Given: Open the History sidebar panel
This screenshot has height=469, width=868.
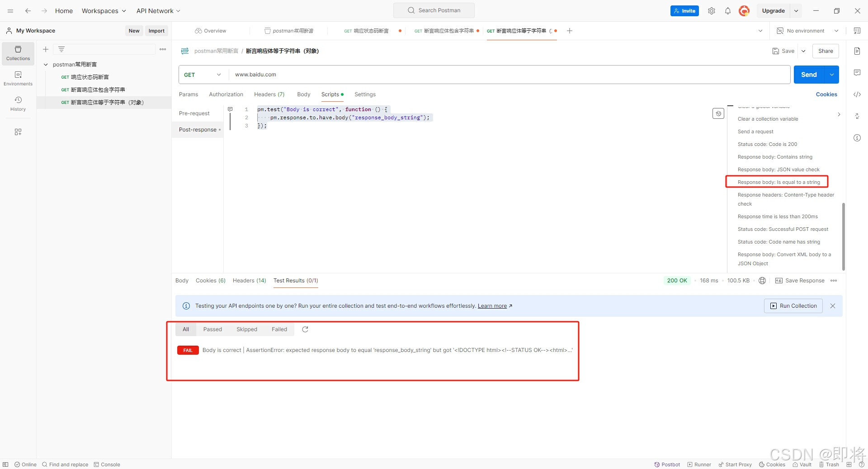Looking at the screenshot, I should coord(18,104).
